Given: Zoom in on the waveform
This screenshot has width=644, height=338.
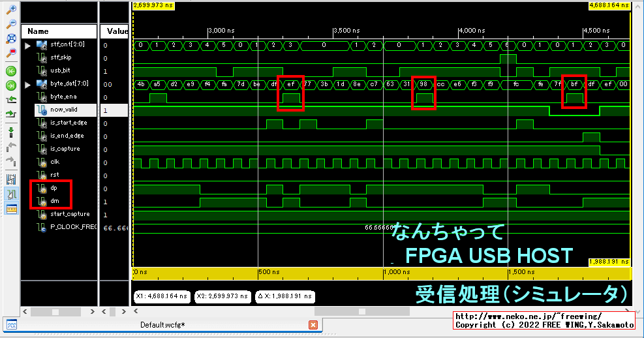Looking at the screenshot, I should [x=11, y=9].
